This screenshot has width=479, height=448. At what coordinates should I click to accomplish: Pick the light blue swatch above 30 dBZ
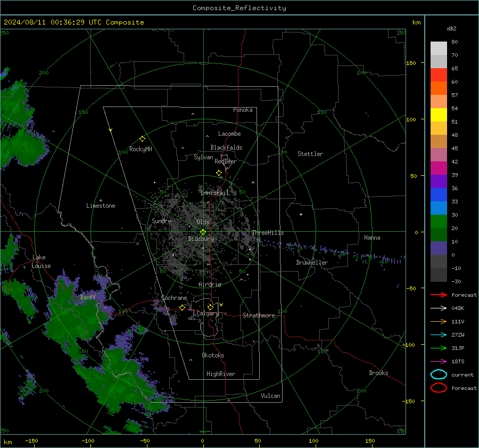[439, 208]
